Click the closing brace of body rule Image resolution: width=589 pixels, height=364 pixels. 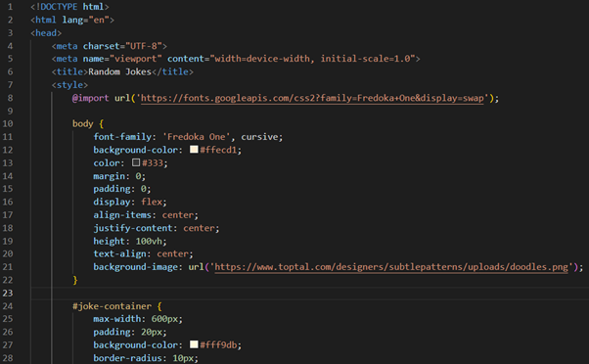point(75,280)
